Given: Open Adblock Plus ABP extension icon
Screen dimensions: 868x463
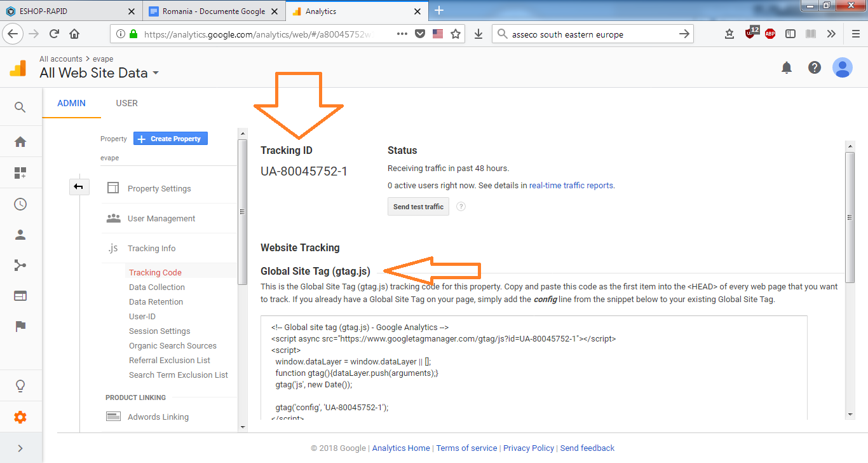Looking at the screenshot, I should [x=770, y=34].
